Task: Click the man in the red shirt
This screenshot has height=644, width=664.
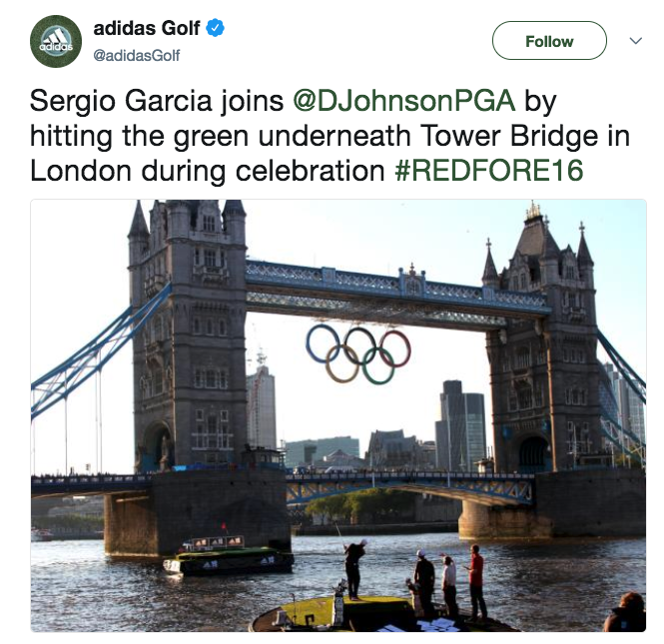Action: [476, 582]
